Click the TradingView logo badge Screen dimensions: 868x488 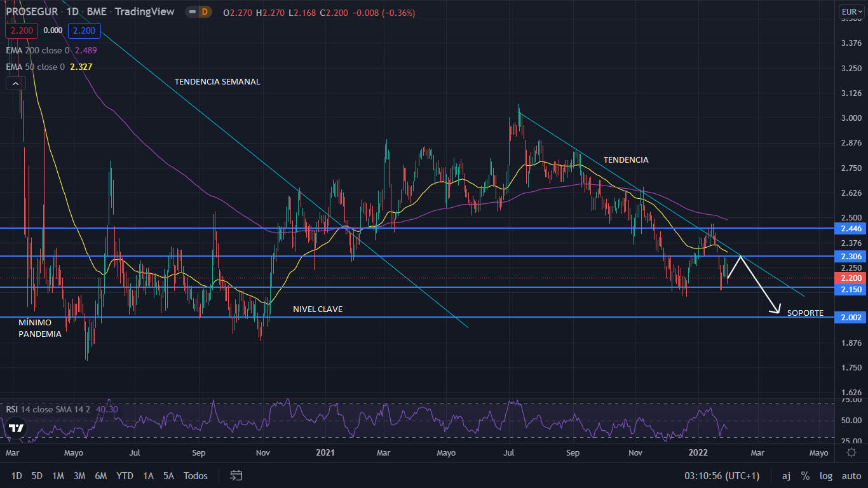pos(17,428)
